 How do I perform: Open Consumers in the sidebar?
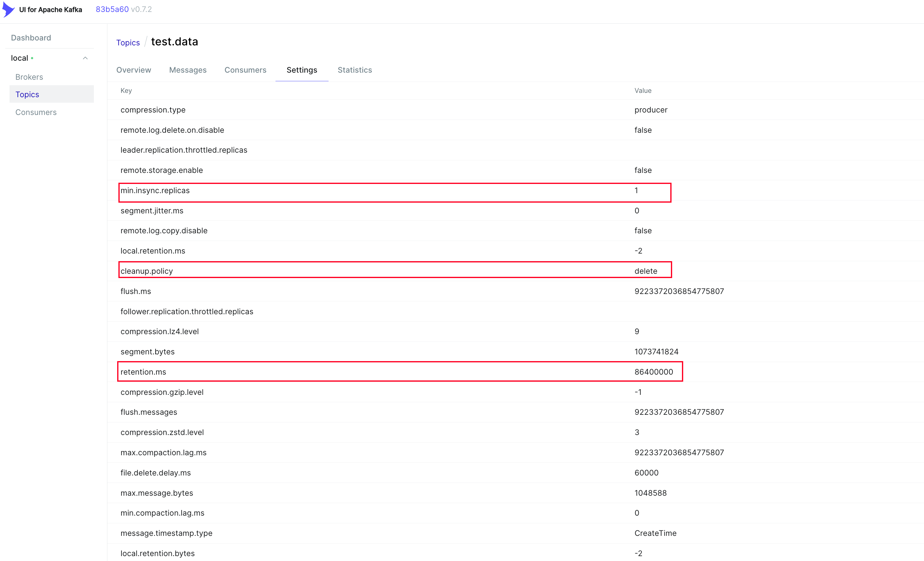pos(36,113)
